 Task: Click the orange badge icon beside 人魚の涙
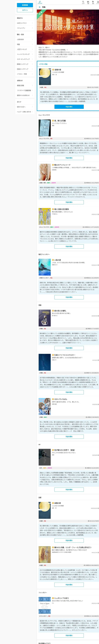pos(53,260)
